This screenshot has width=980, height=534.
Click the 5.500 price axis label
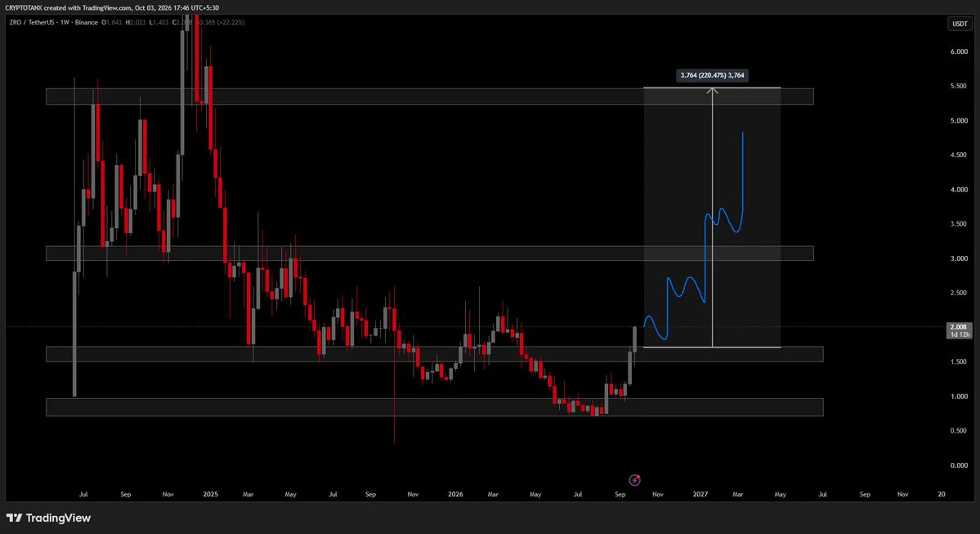959,87
